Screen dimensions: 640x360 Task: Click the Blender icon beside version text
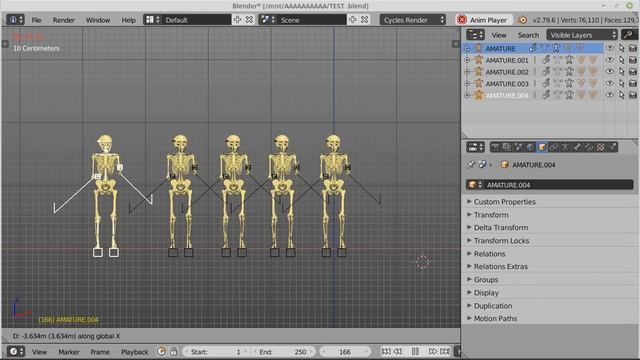coord(522,20)
